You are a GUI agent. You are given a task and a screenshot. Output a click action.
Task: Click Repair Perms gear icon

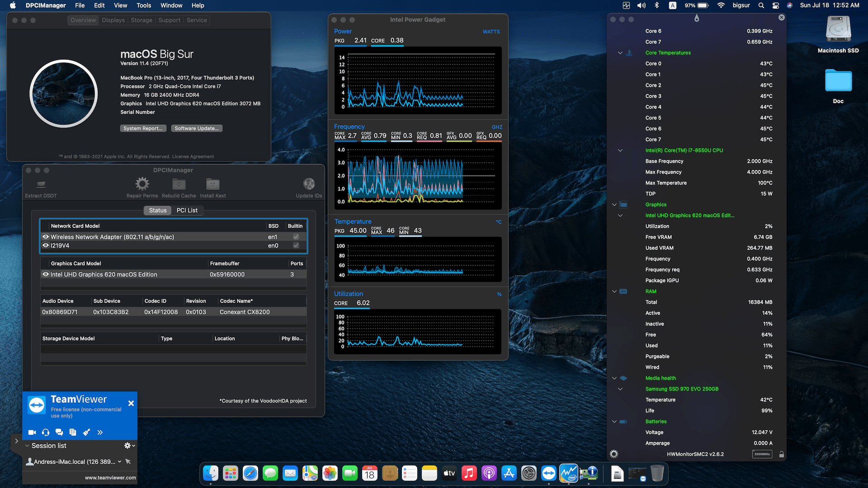142,184
